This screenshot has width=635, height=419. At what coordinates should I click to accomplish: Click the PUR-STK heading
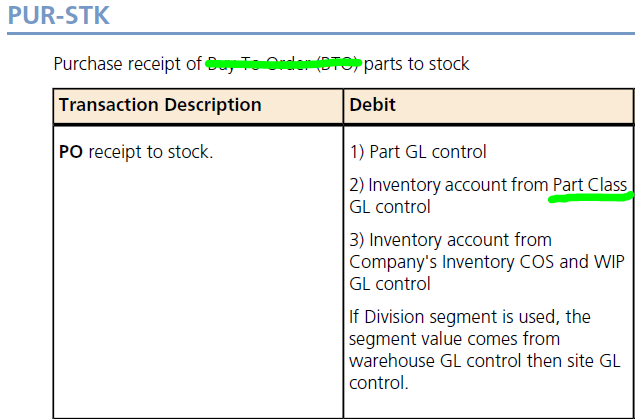(59, 16)
